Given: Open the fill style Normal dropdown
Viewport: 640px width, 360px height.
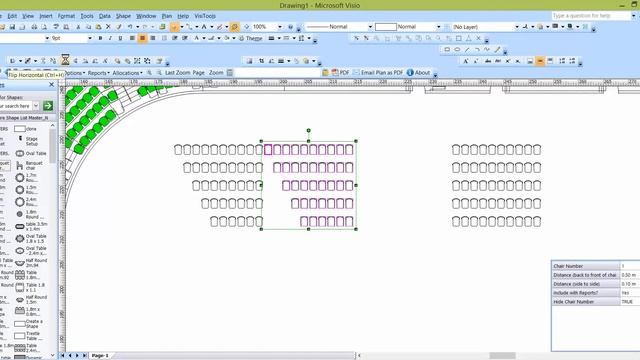Looking at the screenshot, I should 439,27.
